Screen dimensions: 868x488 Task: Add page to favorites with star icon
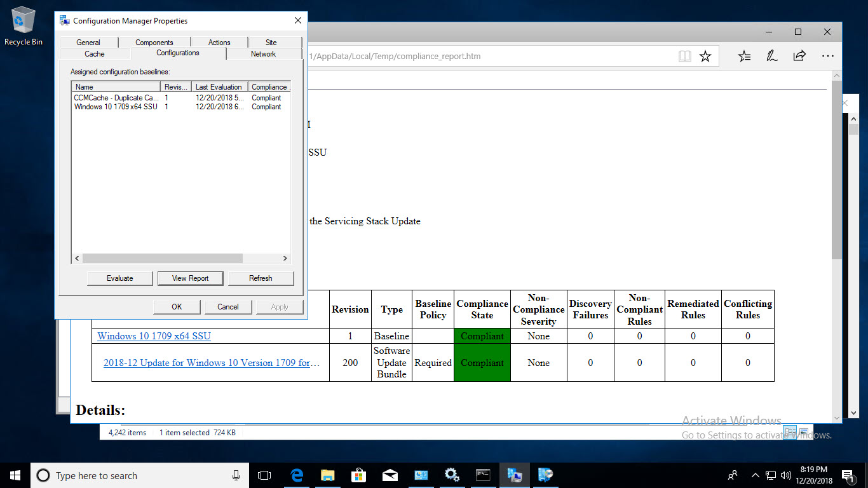point(705,57)
